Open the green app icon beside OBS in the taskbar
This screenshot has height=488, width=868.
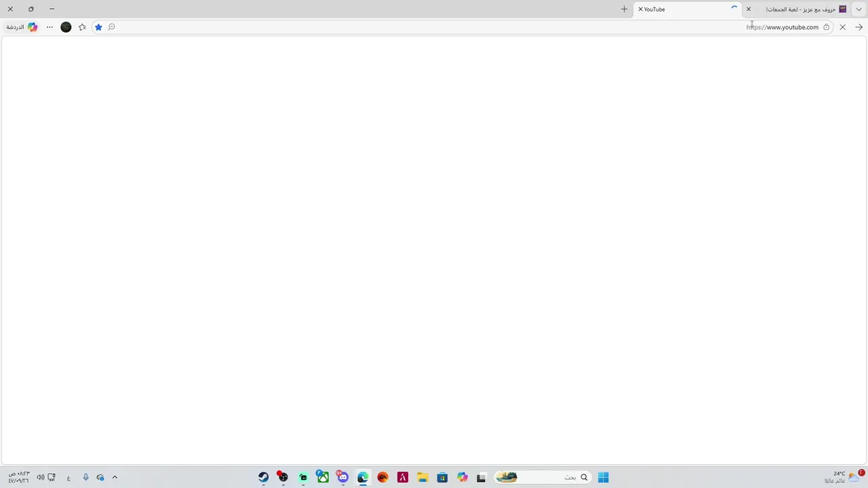click(x=303, y=477)
